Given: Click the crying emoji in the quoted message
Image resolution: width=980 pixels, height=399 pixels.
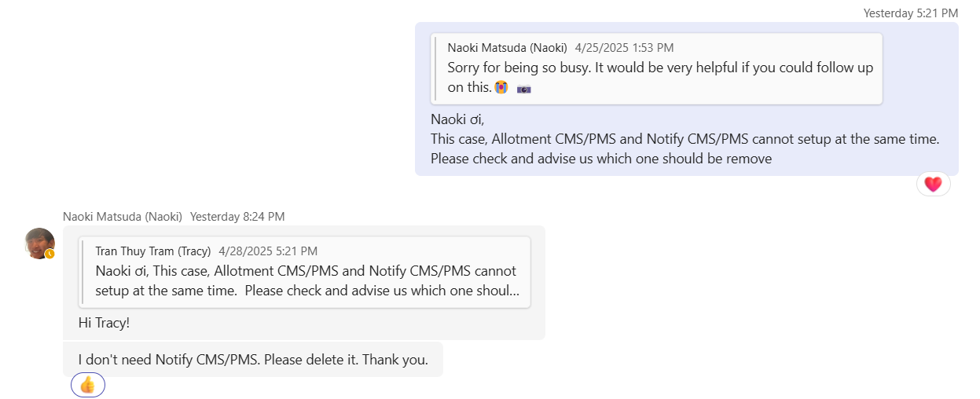Looking at the screenshot, I should pyautogui.click(x=501, y=87).
